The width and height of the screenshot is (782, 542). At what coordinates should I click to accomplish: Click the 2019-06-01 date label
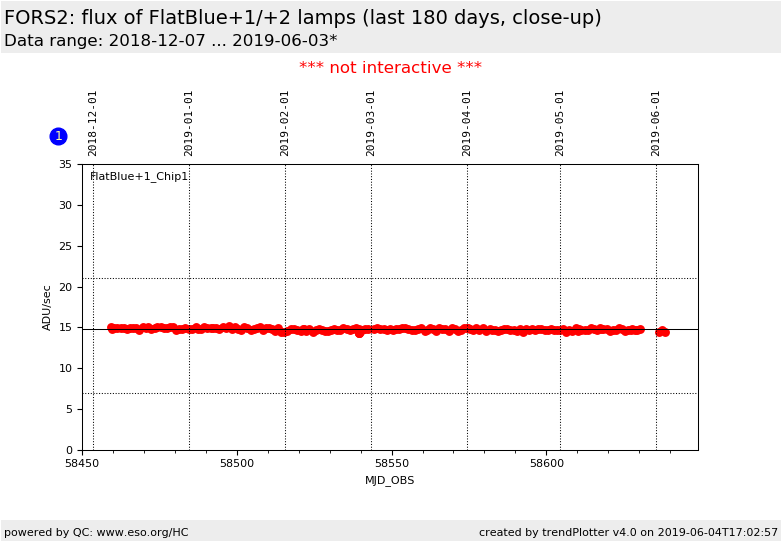[x=655, y=123]
